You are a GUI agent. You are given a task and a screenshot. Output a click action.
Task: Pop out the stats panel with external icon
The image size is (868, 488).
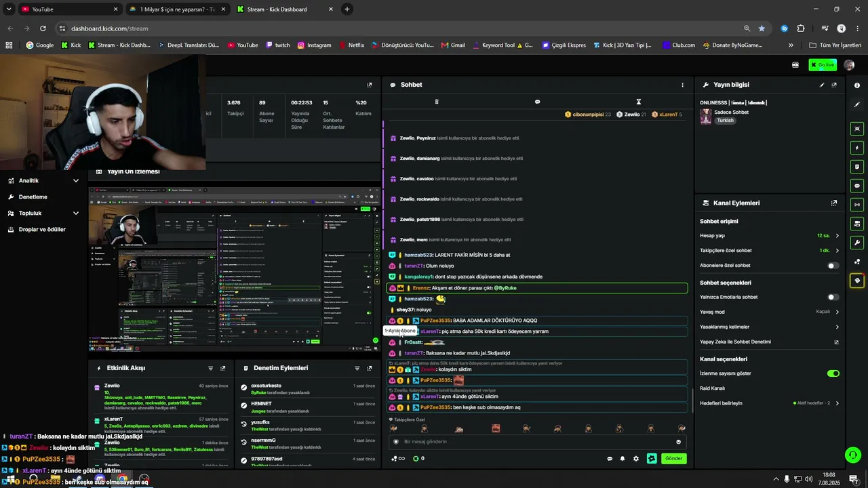[x=369, y=85]
